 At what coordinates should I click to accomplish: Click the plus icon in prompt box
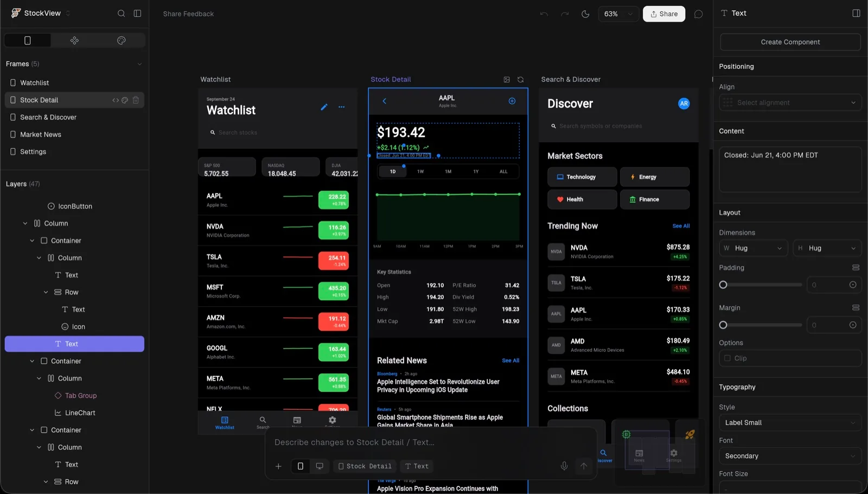click(278, 466)
